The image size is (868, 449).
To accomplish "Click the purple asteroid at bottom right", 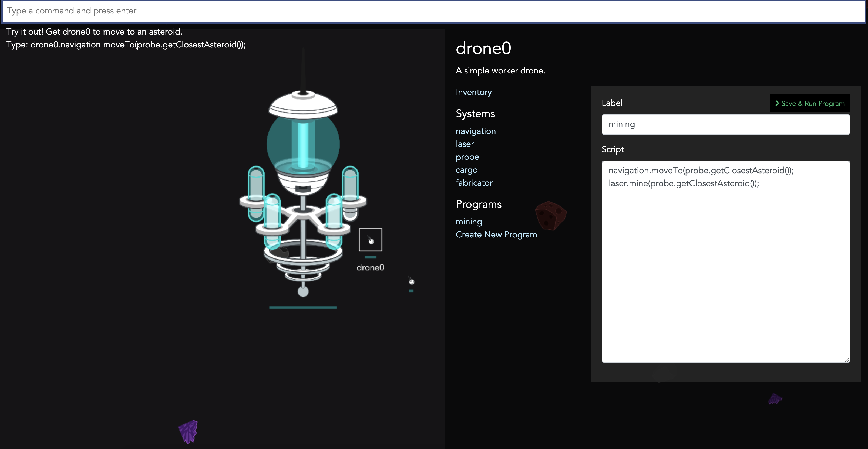I will click(x=775, y=399).
